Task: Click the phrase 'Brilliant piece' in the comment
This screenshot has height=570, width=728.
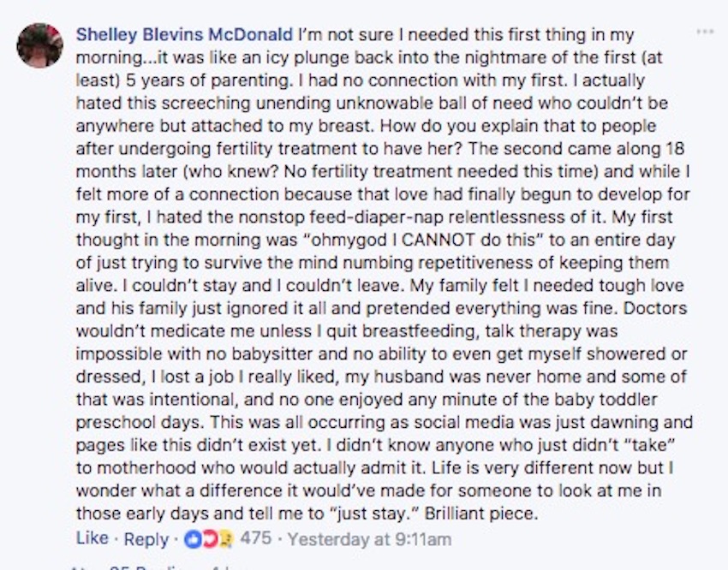Action: [x=480, y=514]
